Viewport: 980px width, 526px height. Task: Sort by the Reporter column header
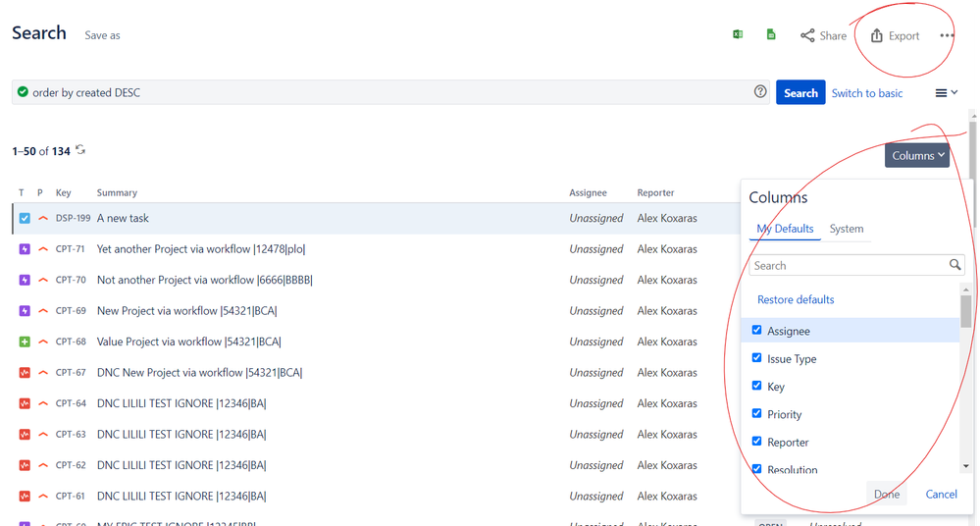pyautogui.click(x=655, y=192)
